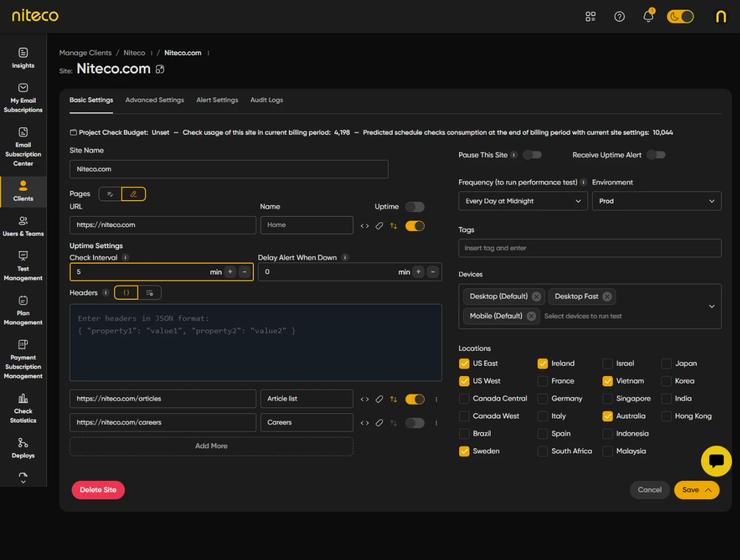Viewport: 740px width, 560px height.
Task: Toggle the dark mode switch
Action: click(x=680, y=17)
